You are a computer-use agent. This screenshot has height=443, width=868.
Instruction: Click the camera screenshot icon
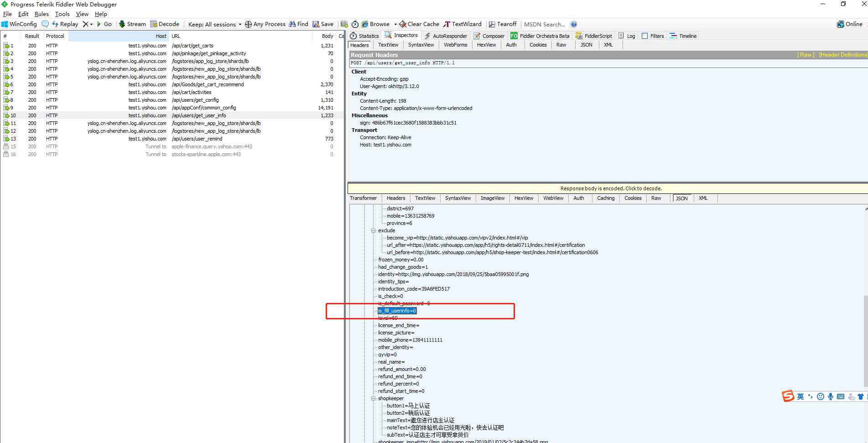(x=344, y=24)
